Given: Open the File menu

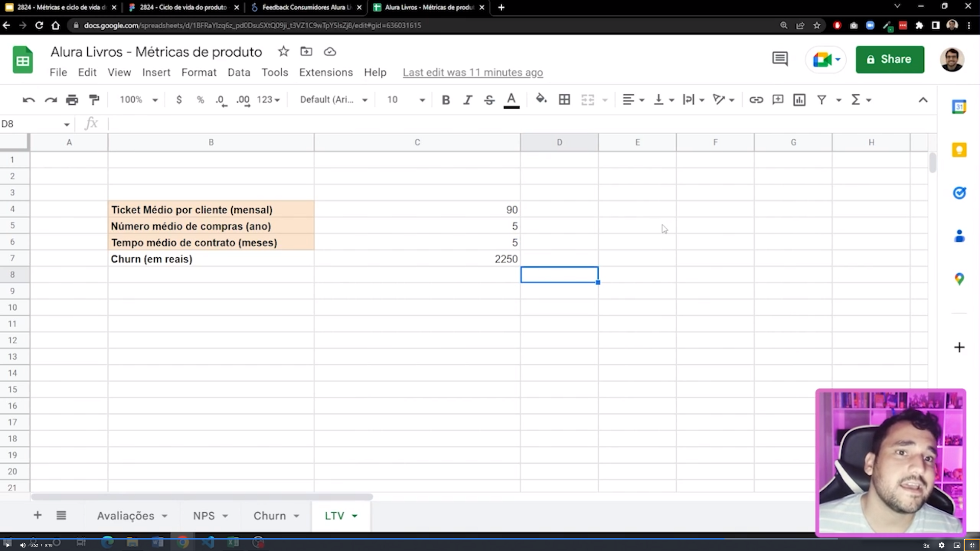Looking at the screenshot, I should [58, 72].
